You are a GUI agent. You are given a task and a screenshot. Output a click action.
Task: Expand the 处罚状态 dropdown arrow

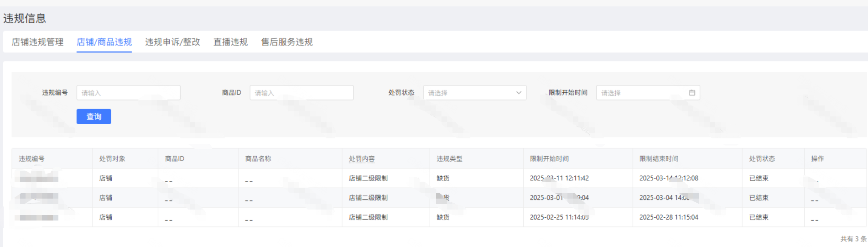click(519, 93)
